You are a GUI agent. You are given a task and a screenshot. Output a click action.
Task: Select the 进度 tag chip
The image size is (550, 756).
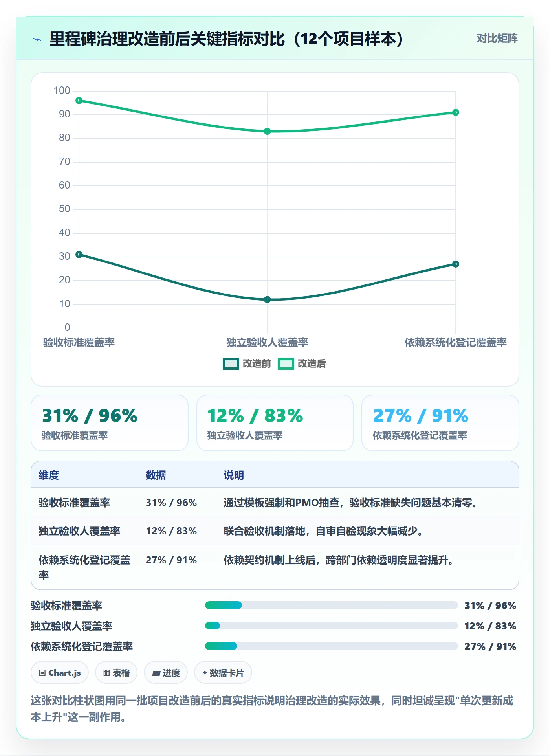[x=166, y=673]
